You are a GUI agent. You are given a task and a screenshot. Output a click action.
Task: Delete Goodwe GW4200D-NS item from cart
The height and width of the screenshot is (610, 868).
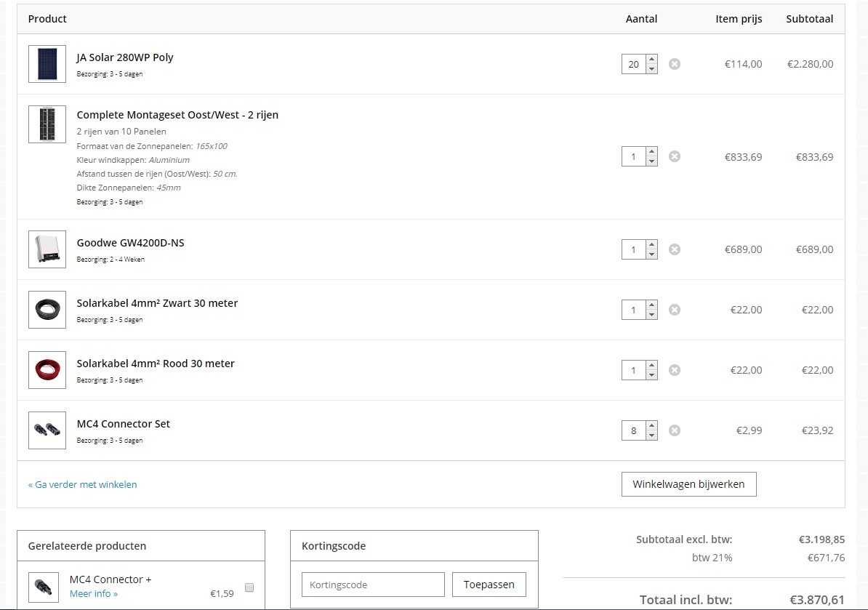coord(675,249)
